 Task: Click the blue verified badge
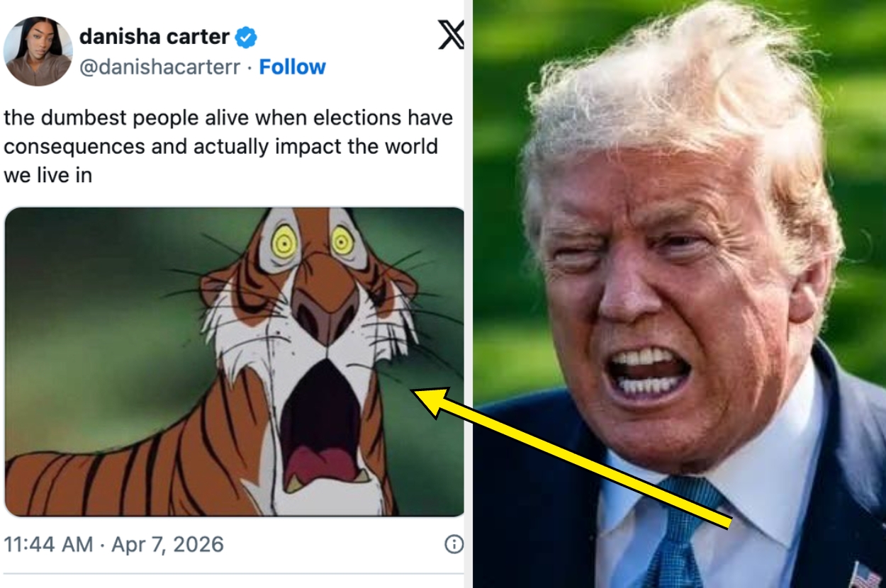click(x=246, y=37)
